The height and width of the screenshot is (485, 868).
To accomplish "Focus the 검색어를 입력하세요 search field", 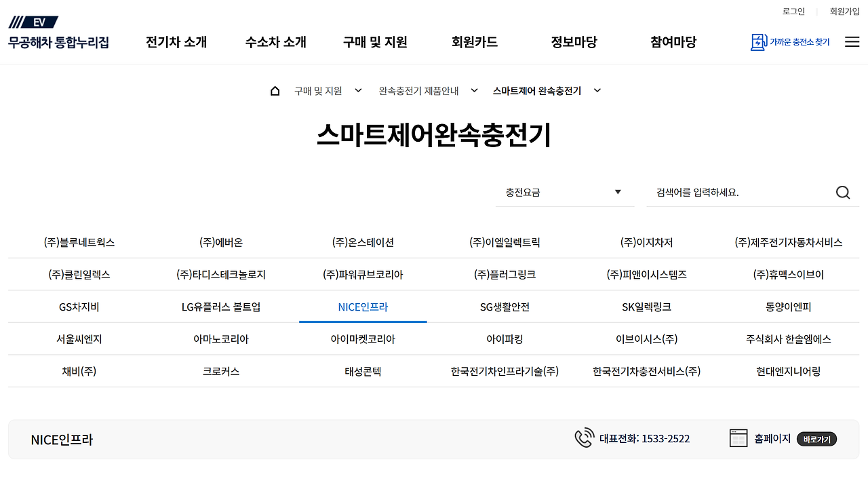I will (x=741, y=193).
